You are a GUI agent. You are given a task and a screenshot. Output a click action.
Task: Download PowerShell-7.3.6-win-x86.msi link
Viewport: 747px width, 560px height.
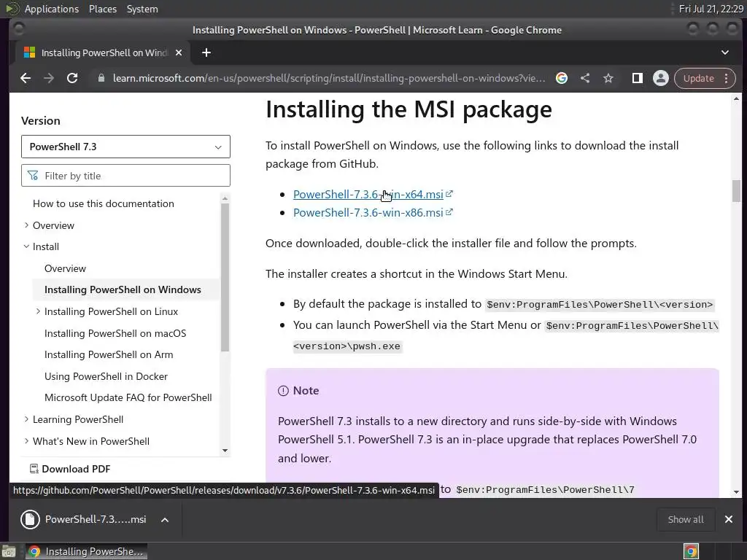tap(368, 212)
